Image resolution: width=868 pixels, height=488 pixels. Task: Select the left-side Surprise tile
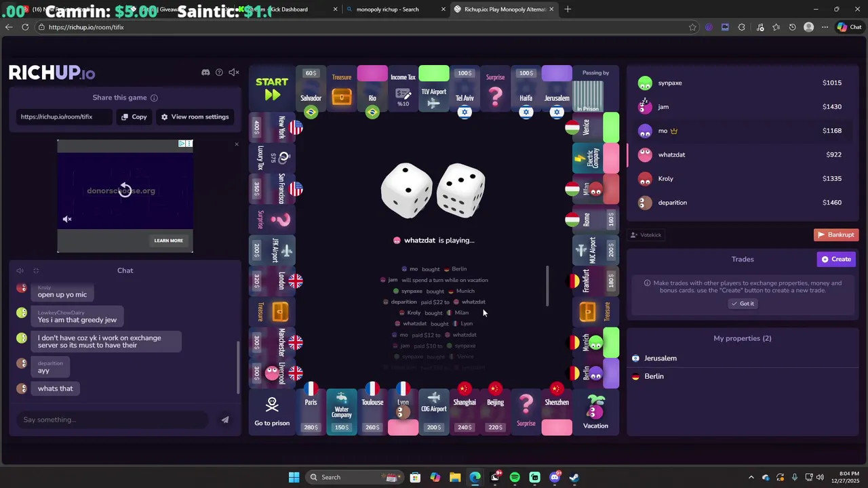pos(272,219)
